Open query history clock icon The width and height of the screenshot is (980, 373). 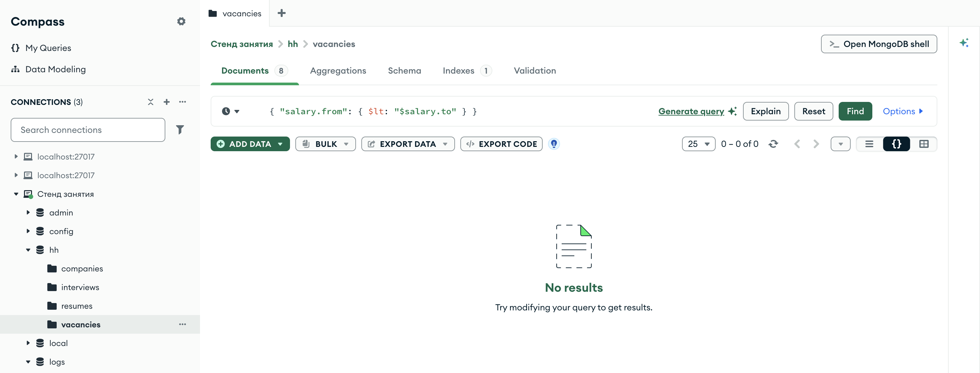[x=230, y=112]
